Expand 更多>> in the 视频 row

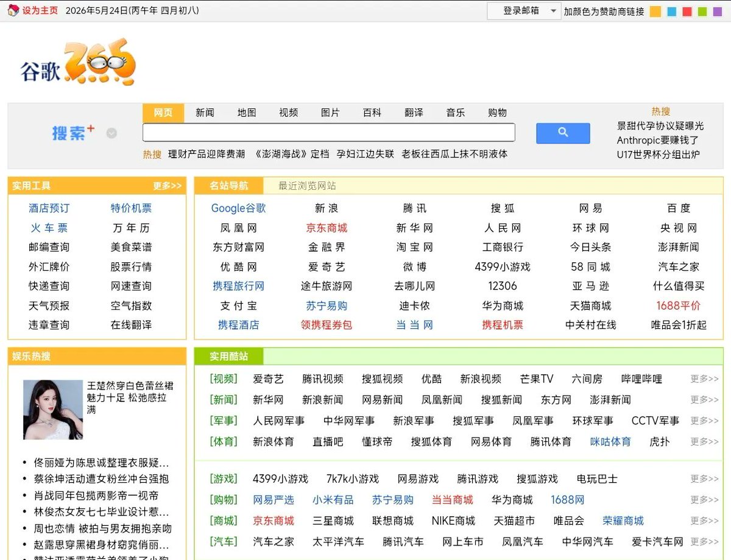click(x=704, y=379)
